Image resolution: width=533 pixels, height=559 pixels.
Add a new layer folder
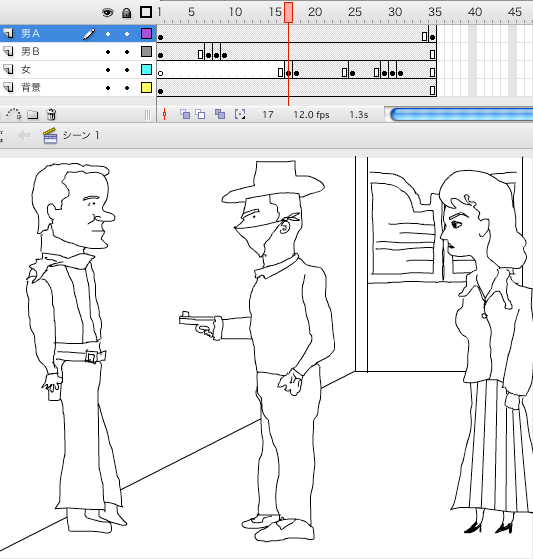coord(33,114)
